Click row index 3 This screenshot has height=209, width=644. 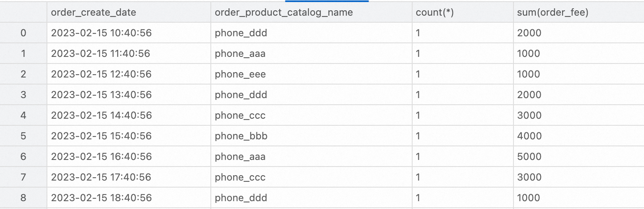point(23,95)
